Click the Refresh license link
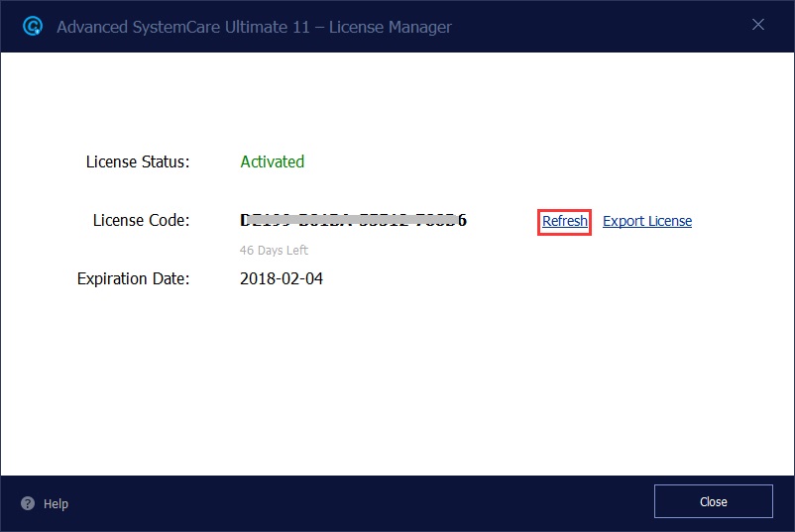 pos(565,221)
